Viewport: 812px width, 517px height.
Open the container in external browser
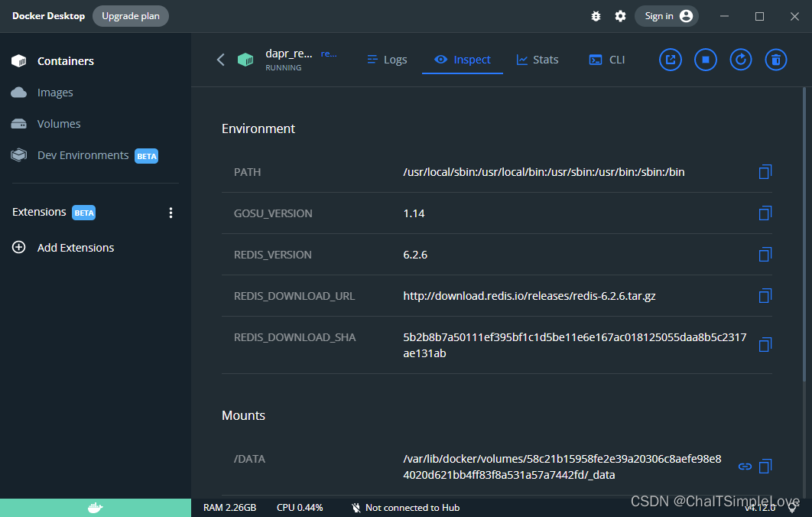670,60
